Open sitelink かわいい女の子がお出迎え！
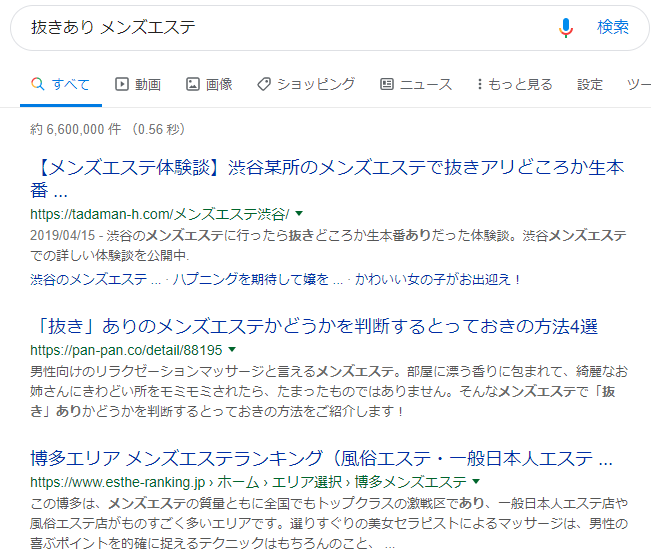The height and width of the screenshot is (557, 651). tap(438, 279)
